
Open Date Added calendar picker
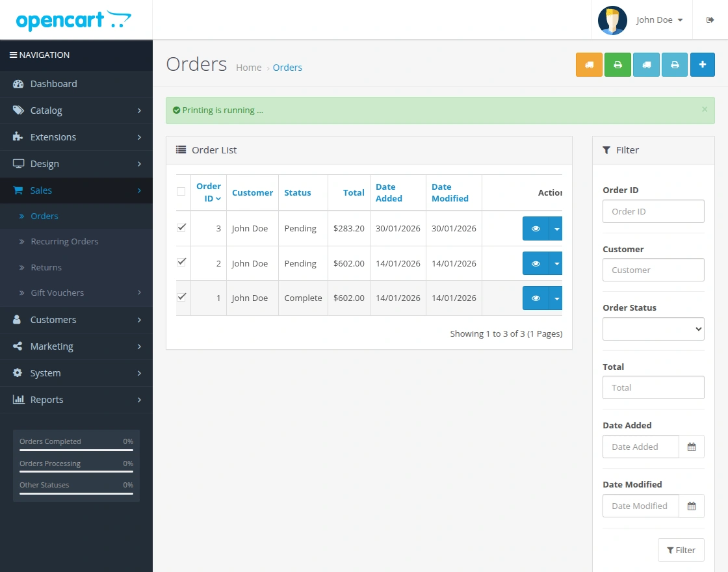[x=692, y=447]
